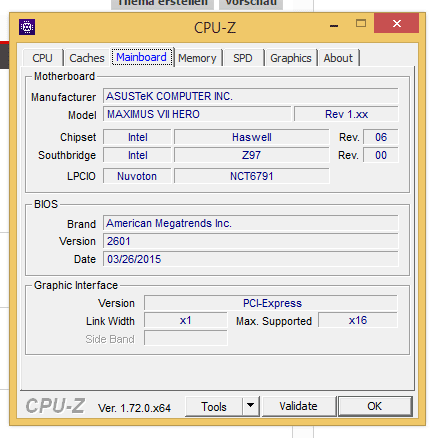This screenshot has width=434, height=438.
Task: Click the southbridge vendor Intel field
Action: 137,155
